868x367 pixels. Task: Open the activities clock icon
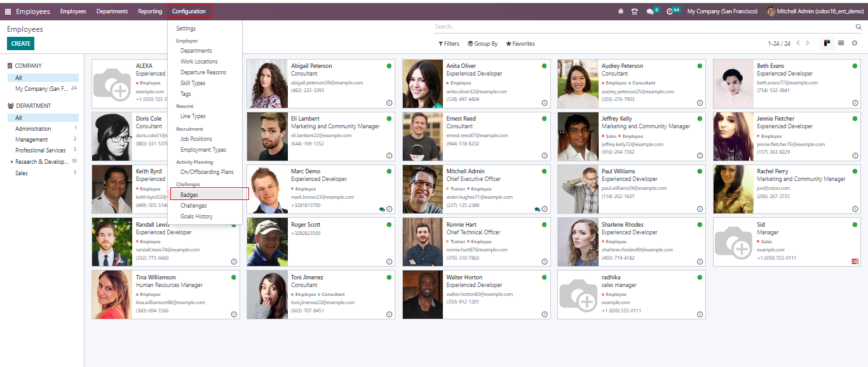pyautogui.click(x=670, y=11)
